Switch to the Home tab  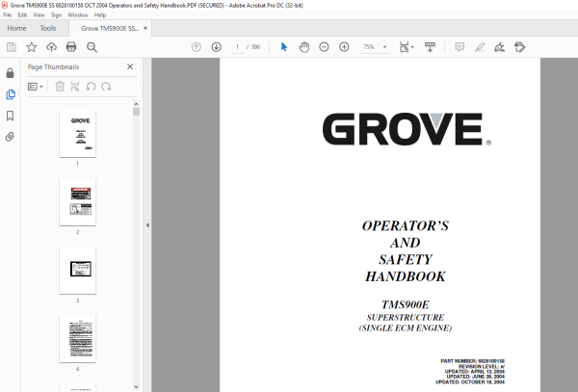click(x=16, y=28)
